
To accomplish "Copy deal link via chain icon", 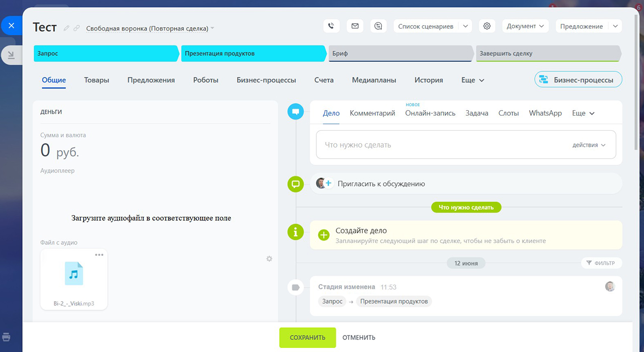I will point(76,28).
